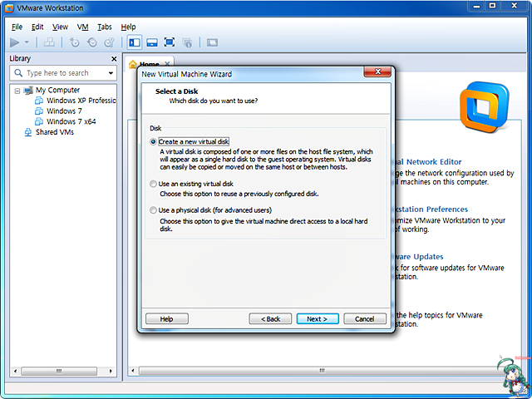Click the Windows 7 x64 VM icon
Viewport: 532px width, 399px height.
click(39, 121)
